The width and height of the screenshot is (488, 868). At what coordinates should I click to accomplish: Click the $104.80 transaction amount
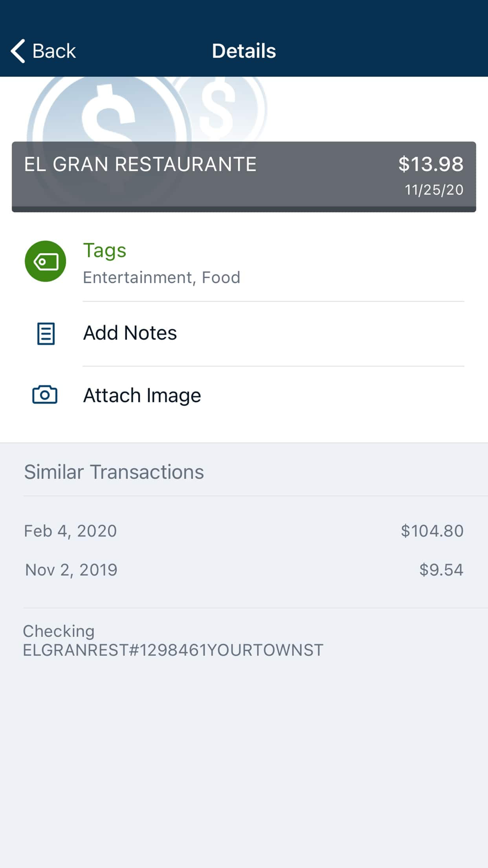click(x=432, y=531)
